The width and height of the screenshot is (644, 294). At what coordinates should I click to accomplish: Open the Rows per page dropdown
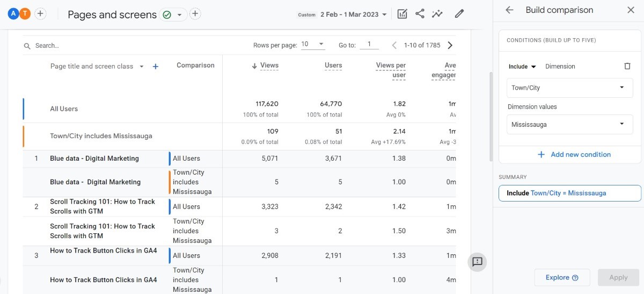313,45
